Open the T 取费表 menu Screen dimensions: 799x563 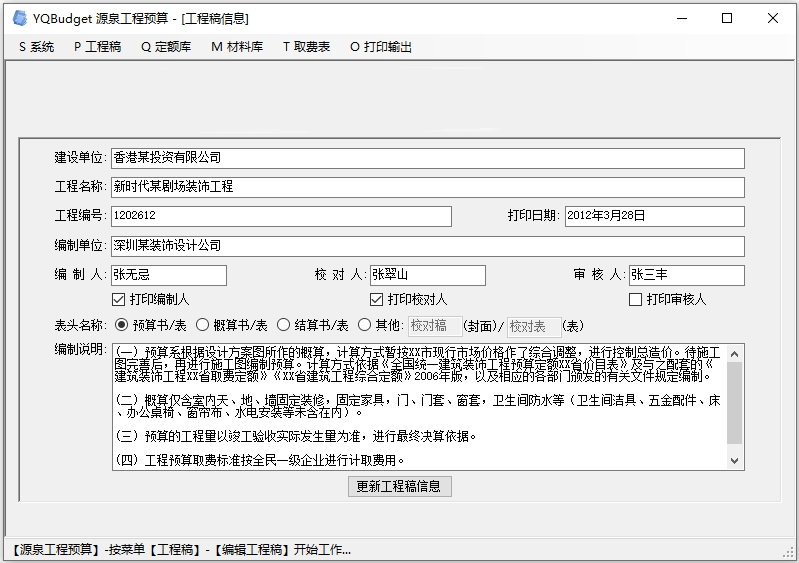point(306,47)
